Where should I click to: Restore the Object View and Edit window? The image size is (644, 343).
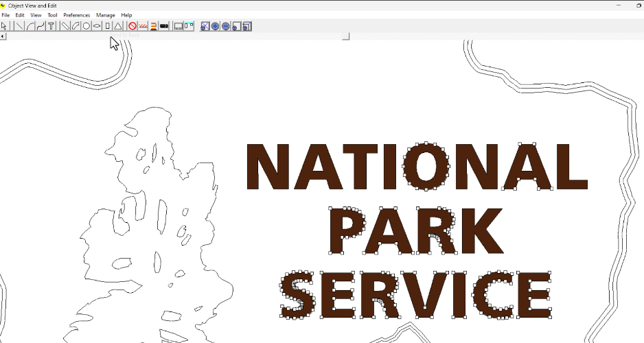pyautogui.click(x=639, y=5)
